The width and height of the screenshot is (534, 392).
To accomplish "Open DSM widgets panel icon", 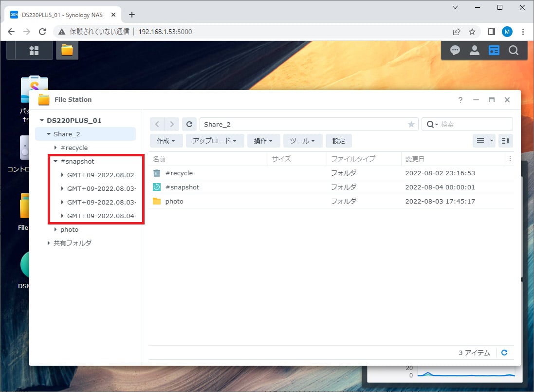I will pos(494,51).
